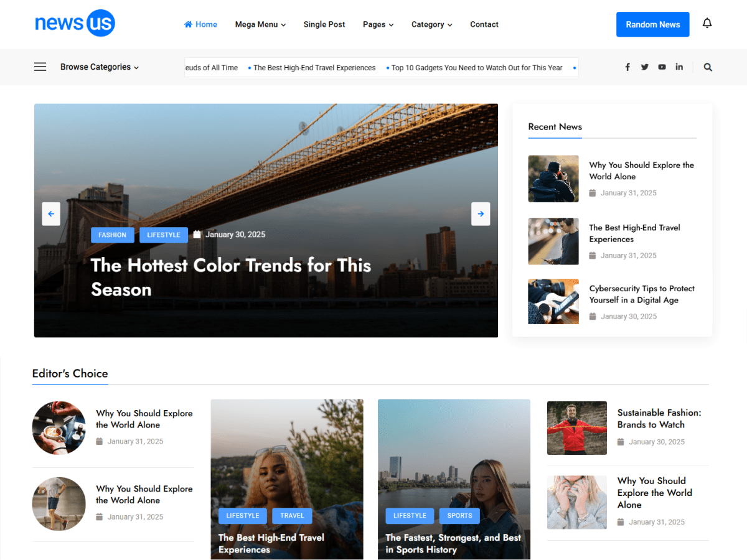747x560 pixels.
Task: Click the Random News button
Action: (653, 24)
